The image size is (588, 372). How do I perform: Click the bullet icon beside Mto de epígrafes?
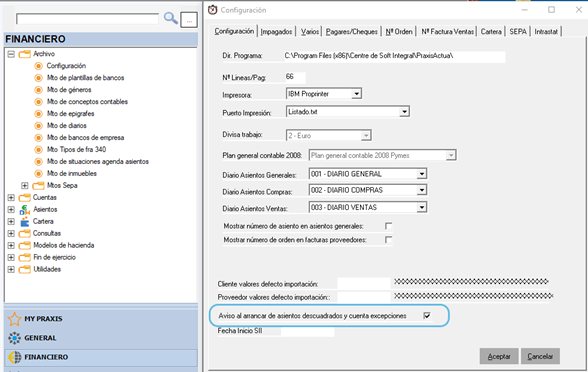38,114
